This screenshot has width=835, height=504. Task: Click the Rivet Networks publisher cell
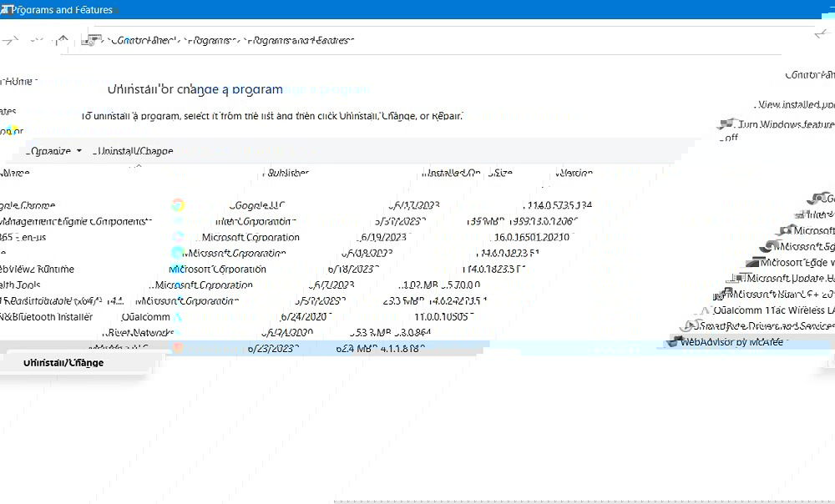140,333
